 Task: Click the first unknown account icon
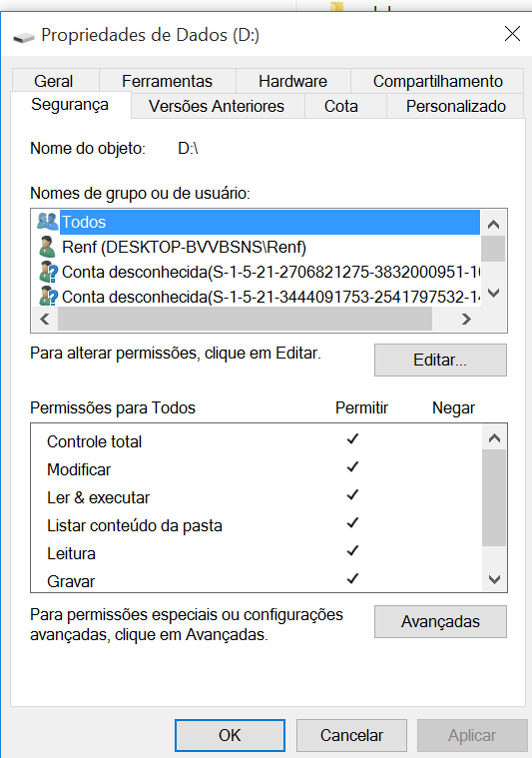click(48, 272)
